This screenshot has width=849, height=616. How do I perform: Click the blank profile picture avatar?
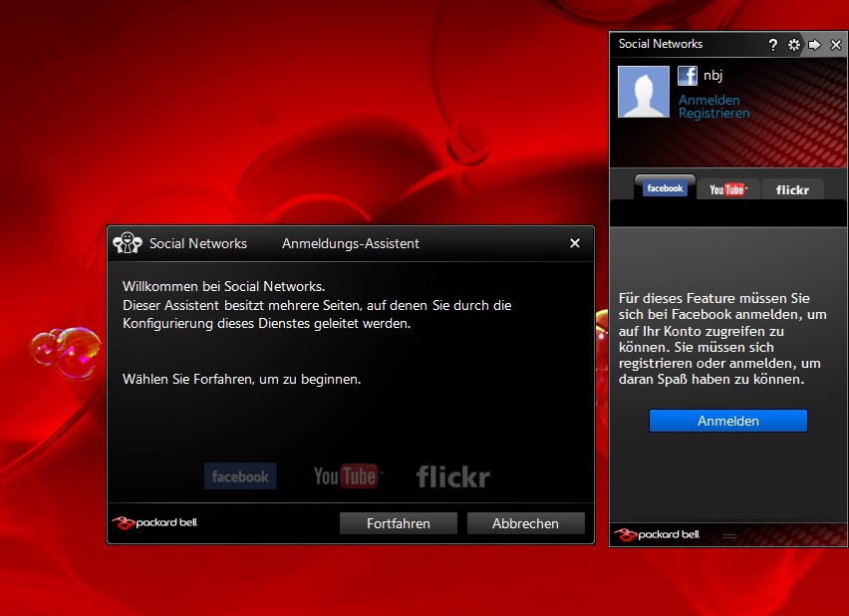(644, 92)
